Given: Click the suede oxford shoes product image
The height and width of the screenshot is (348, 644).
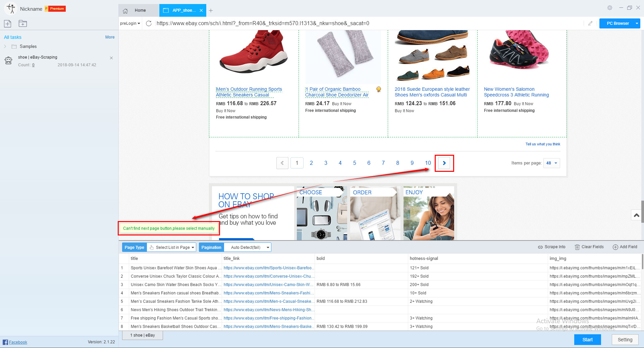Looking at the screenshot, I should (x=433, y=55).
